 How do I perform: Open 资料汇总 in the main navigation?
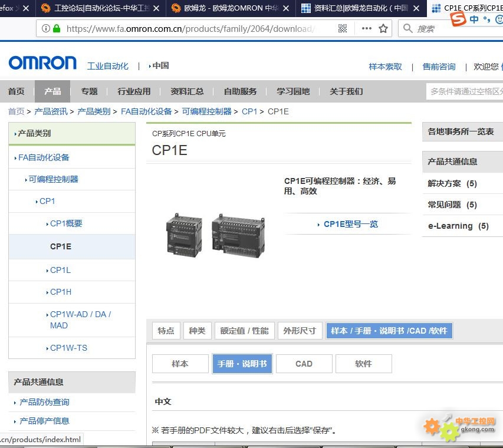pyautogui.click(x=187, y=91)
